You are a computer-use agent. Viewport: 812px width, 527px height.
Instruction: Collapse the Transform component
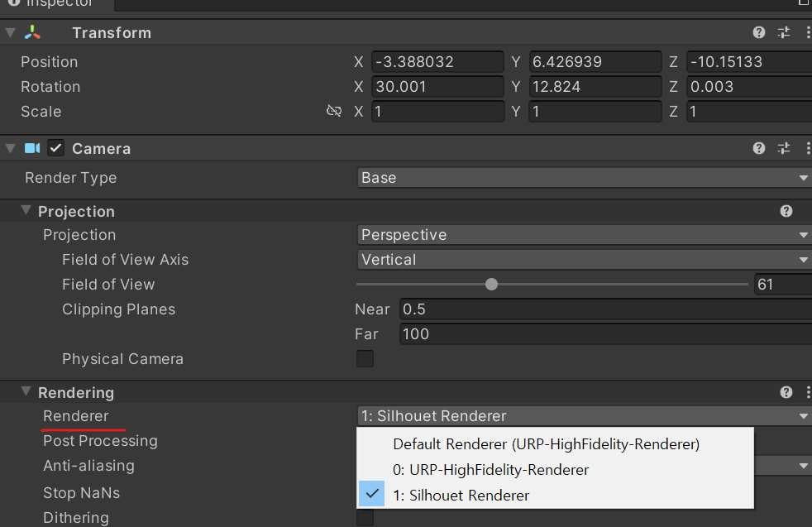(x=10, y=32)
